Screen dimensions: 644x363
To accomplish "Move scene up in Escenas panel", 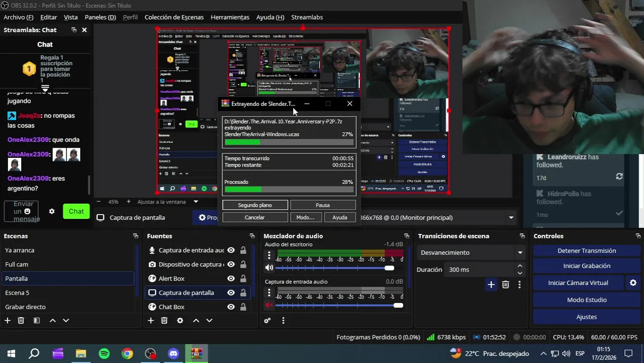I will [52, 320].
